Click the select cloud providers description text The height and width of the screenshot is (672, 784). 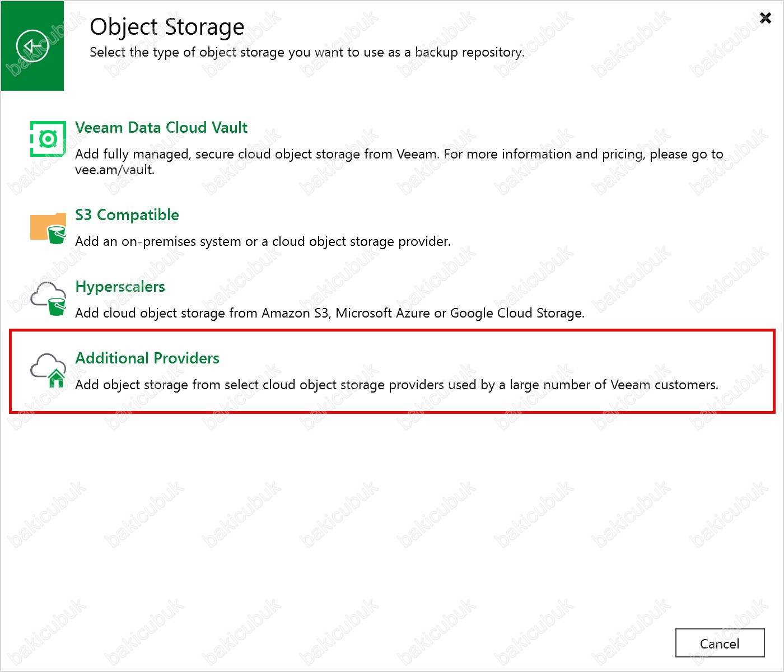click(396, 385)
